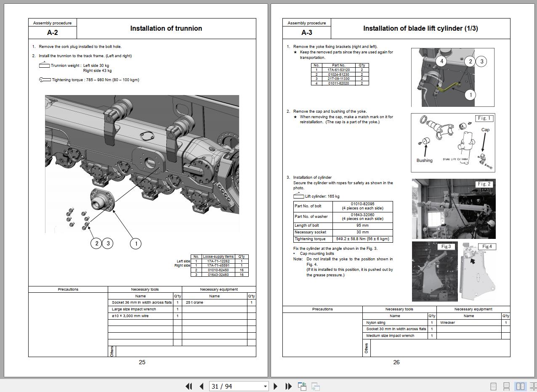Click the trunnion assembly illustration
The width and height of the screenshot is (537, 392).
pyautogui.click(x=142, y=164)
